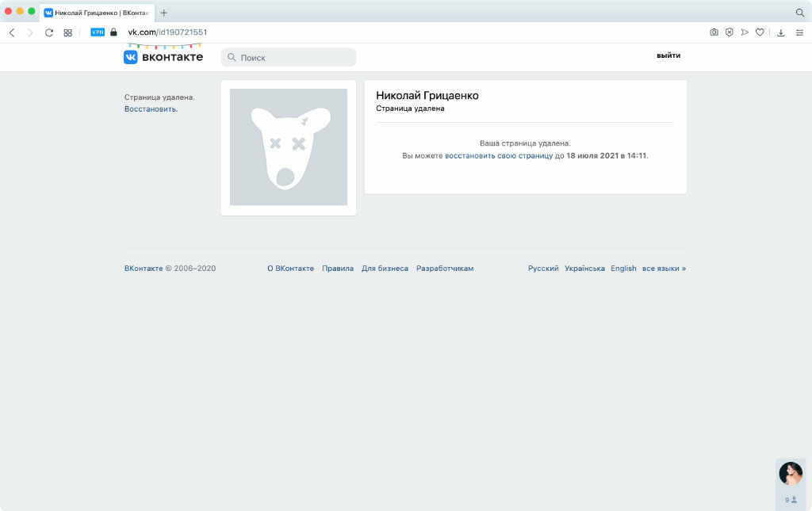Switch language to Українська
This screenshot has width=812, height=511.
coord(584,269)
